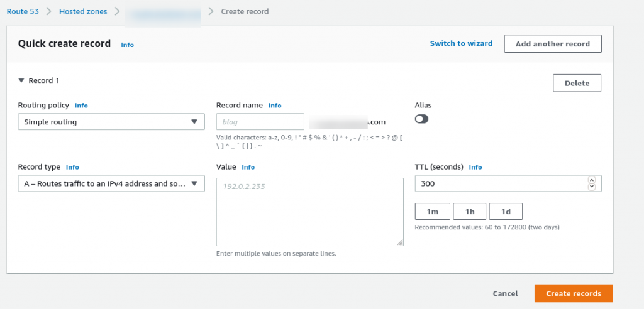Screen dimensions: 644x309
Task: Focus the Record name input field
Action: (260, 122)
